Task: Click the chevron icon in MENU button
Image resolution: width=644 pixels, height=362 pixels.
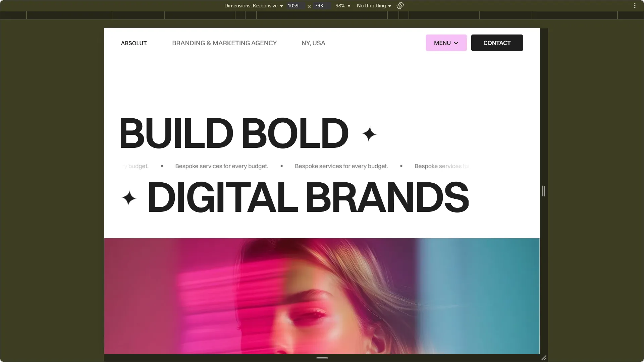Action: pos(456,43)
